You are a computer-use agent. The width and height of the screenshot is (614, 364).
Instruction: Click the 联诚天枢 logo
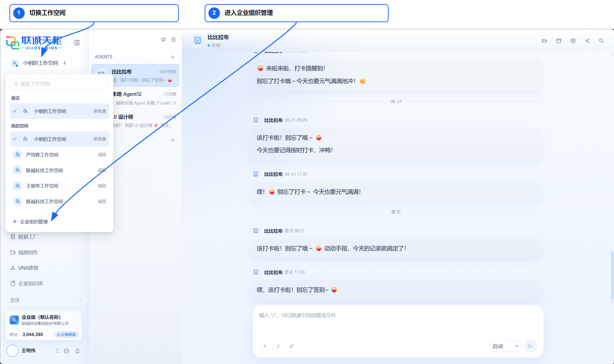click(x=34, y=43)
